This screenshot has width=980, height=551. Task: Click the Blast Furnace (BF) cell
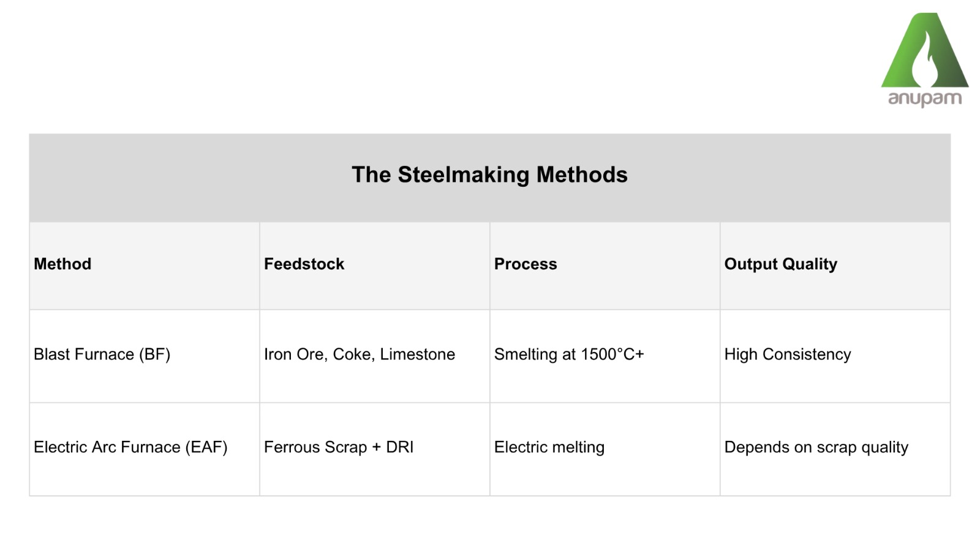[102, 354]
